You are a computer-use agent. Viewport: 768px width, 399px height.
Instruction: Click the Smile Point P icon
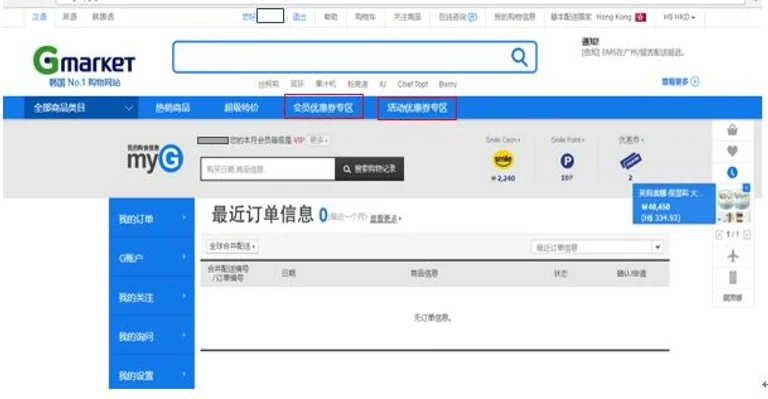[x=567, y=161]
